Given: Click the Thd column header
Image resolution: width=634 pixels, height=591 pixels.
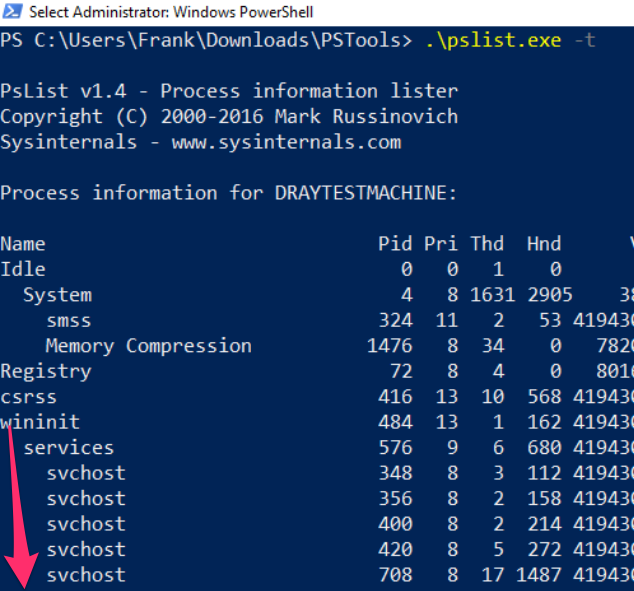Looking at the screenshot, I should pyautogui.click(x=488, y=244).
